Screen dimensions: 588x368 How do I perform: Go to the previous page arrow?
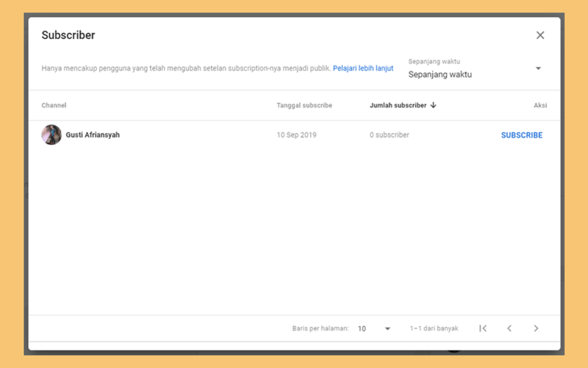(x=509, y=328)
